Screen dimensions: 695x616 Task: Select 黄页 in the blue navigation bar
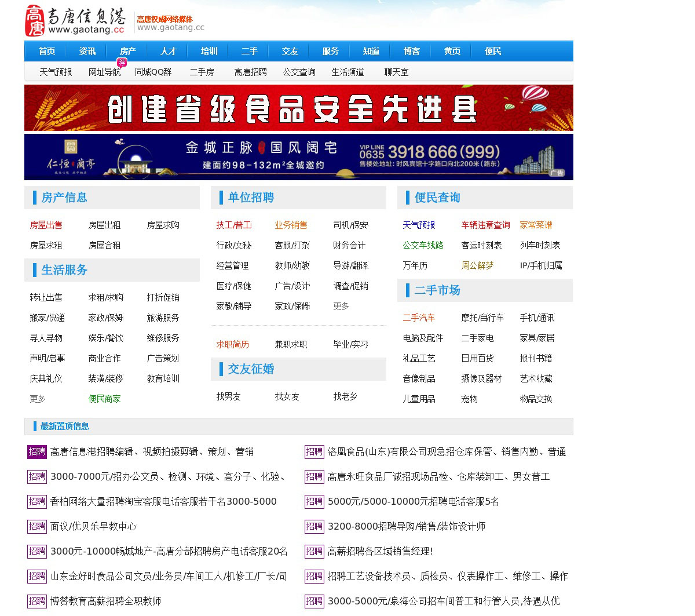point(452,52)
